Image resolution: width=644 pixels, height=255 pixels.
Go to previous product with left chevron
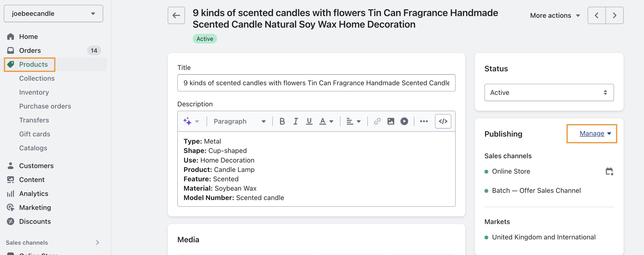[596, 16]
